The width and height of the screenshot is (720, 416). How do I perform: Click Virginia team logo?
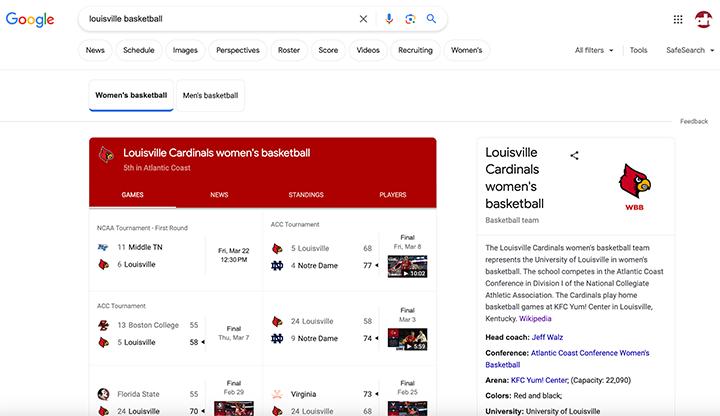pyautogui.click(x=277, y=394)
